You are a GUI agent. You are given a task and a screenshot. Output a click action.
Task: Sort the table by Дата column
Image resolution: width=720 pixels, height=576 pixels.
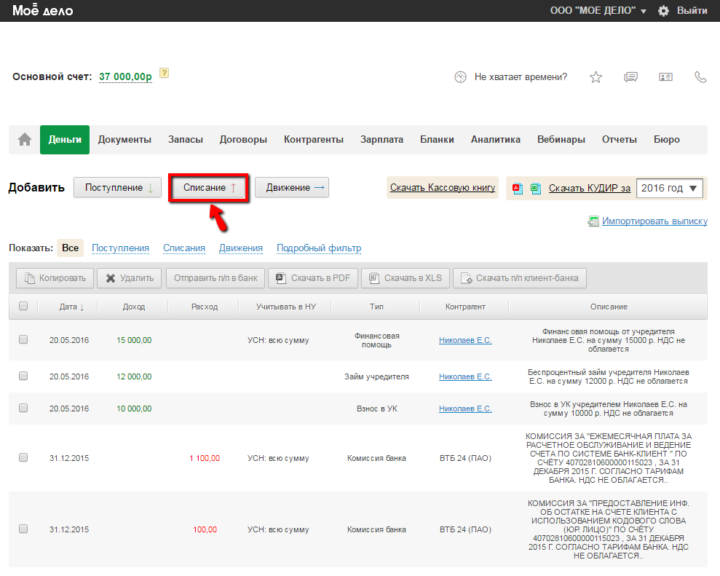(x=71, y=307)
